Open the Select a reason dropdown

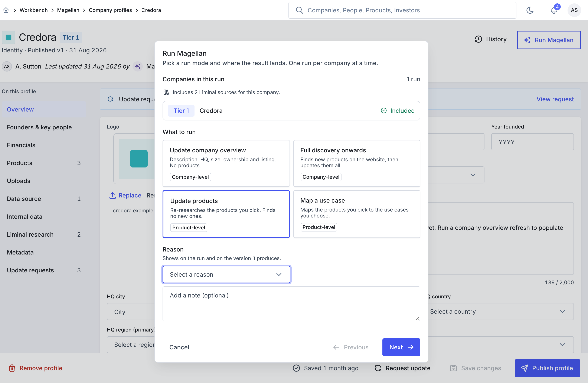click(226, 274)
